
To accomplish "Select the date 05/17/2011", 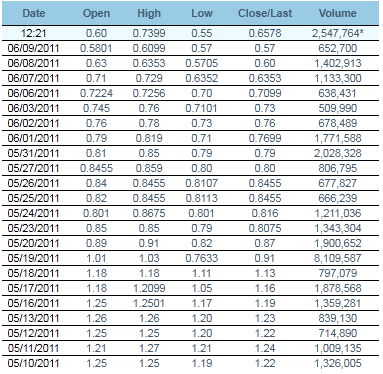I will click(x=33, y=288).
